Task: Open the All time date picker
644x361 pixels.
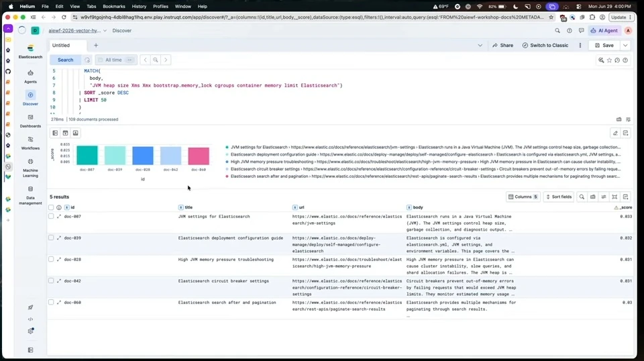Action: tap(116, 60)
